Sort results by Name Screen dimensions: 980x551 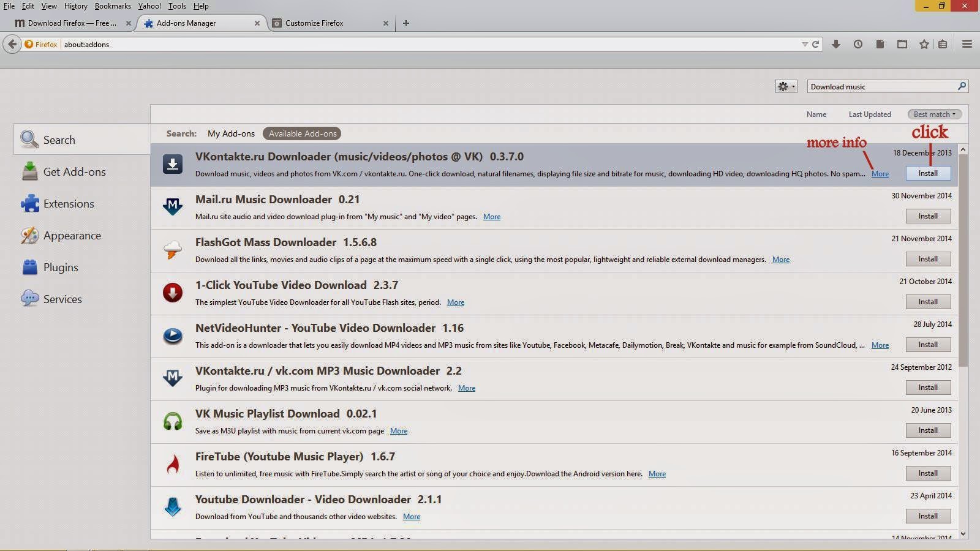816,114
